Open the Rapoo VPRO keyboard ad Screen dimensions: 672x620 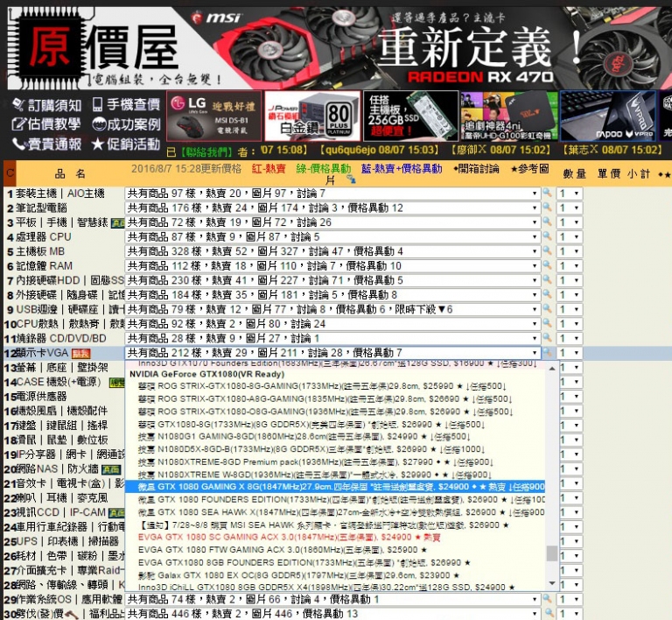(x=608, y=116)
